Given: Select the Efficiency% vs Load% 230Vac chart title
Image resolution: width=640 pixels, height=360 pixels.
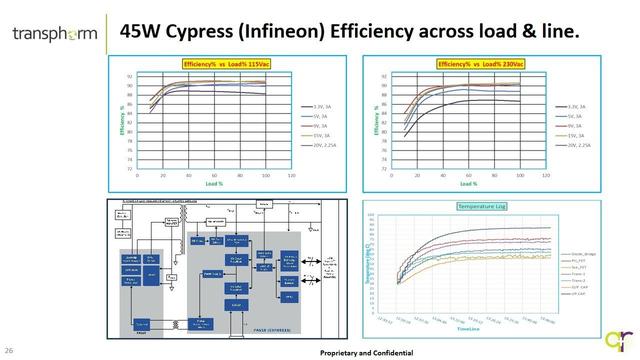Looking at the screenshot, I should coord(481,64).
